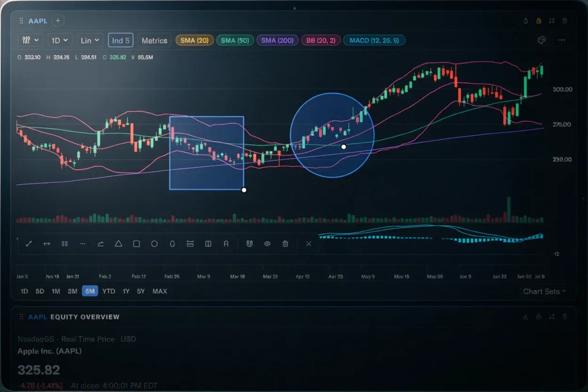Toggle the magnet snap mode
The image size is (588, 392).
click(x=249, y=244)
